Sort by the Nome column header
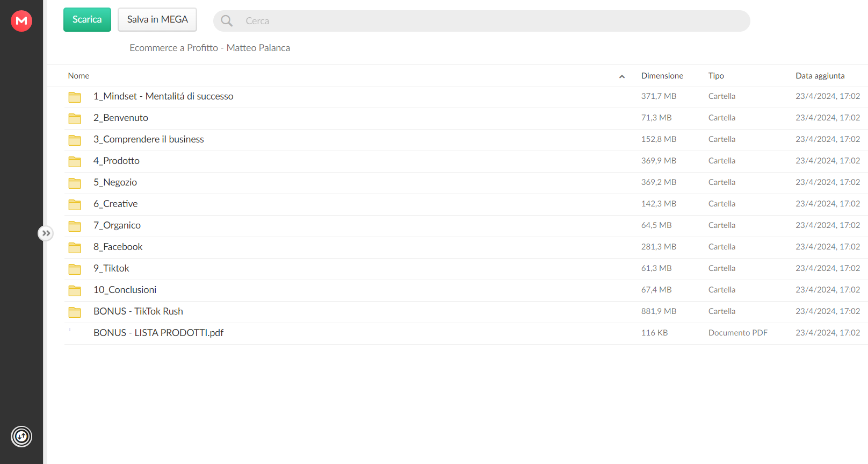 pyautogui.click(x=78, y=76)
